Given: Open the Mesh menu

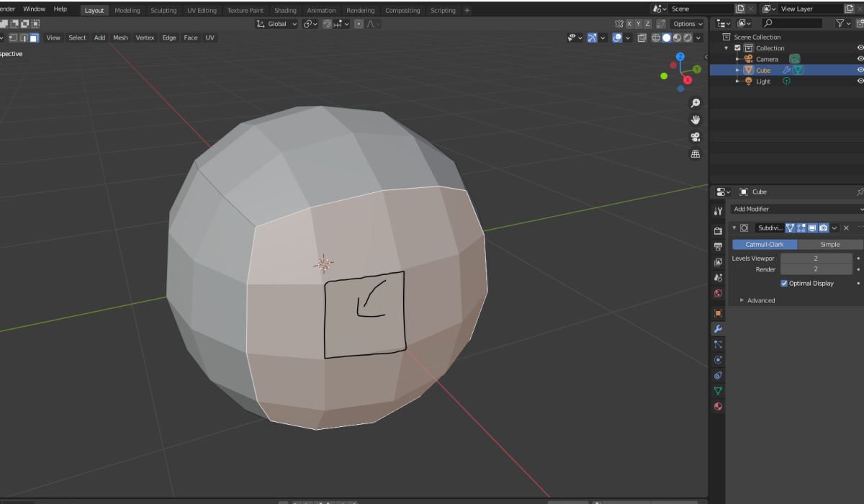Looking at the screenshot, I should 120,37.
